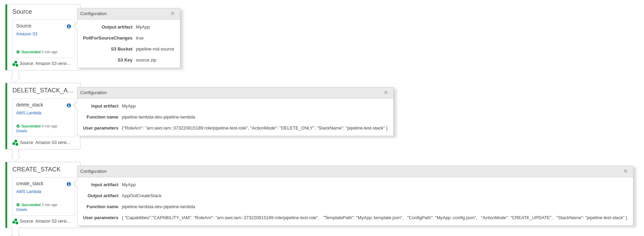The width and height of the screenshot is (644, 236).
Task: Select the CREATE_STACK stage title
Action: coord(36,169)
